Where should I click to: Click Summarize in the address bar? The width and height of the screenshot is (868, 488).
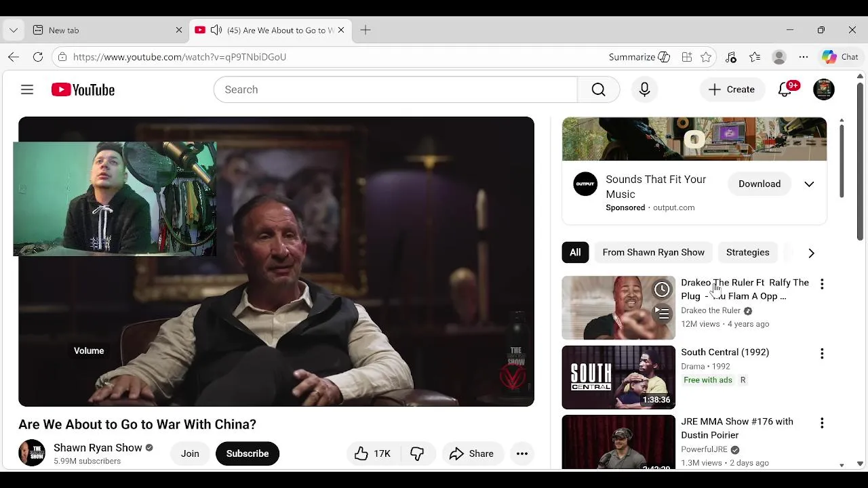click(x=639, y=57)
